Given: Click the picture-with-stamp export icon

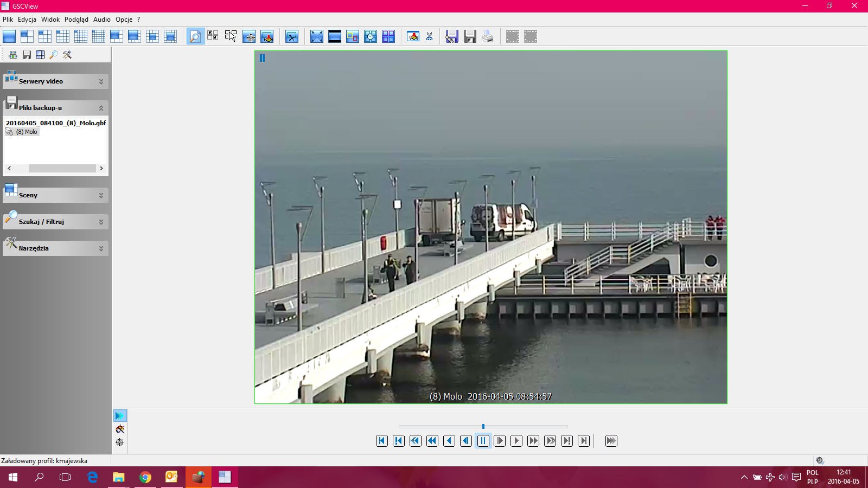Looking at the screenshot, I should pos(413,36).
